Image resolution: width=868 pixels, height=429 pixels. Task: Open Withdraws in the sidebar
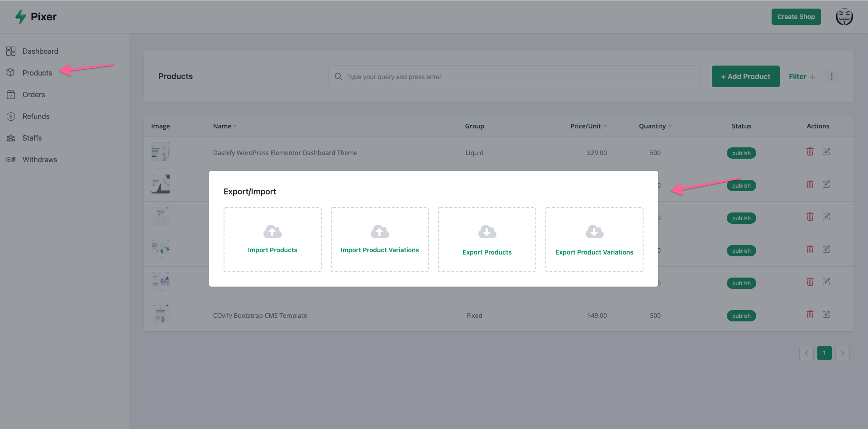40,160
